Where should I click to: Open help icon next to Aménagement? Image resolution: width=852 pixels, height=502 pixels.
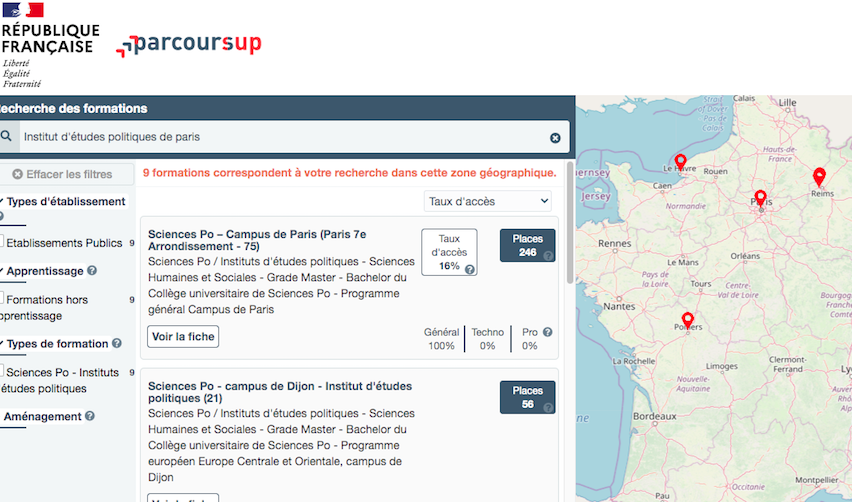(x=90, y=416)
